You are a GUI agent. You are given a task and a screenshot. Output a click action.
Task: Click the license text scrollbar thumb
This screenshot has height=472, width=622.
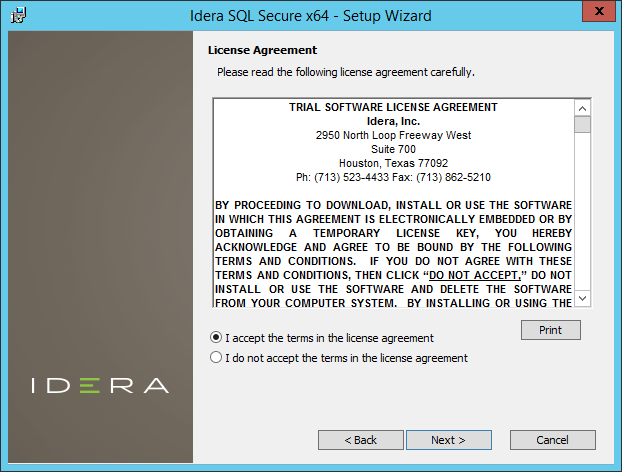582,125
